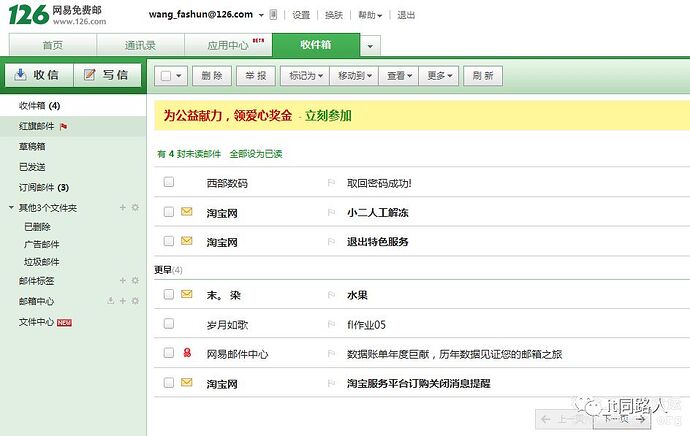Click the flag icon on 取回密码成功 email

pos(331,183)
